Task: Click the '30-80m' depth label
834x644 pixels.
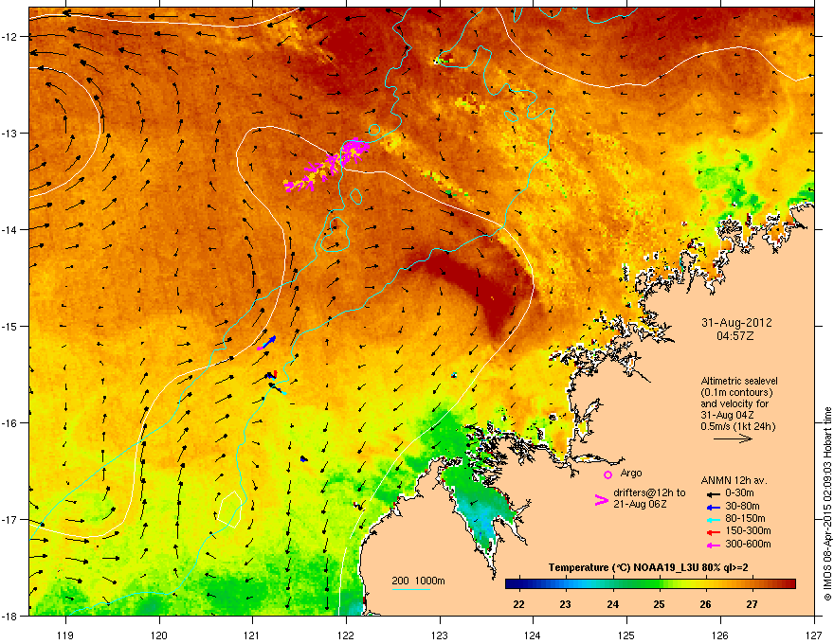Action: click(742, 506)
